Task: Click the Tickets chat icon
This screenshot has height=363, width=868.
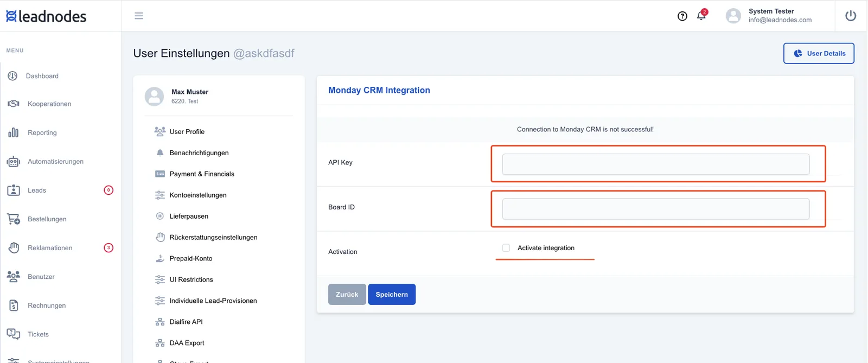Action: (14, 334)
